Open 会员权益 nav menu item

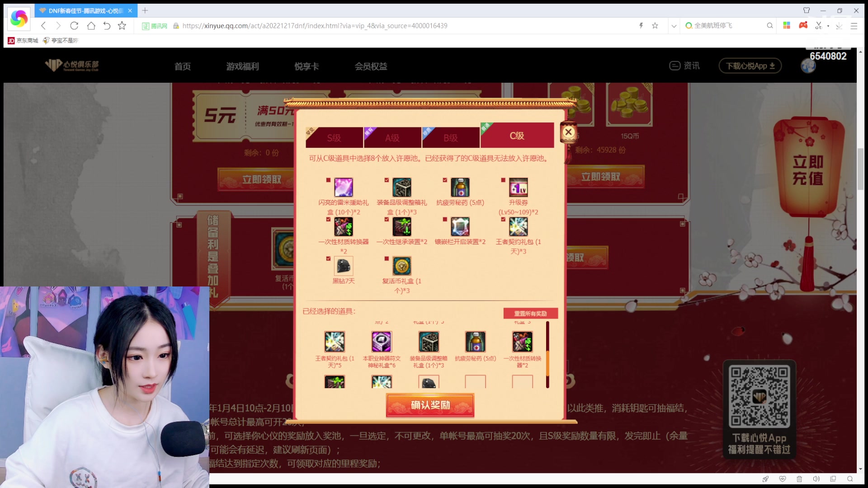(x=371, y=66)
